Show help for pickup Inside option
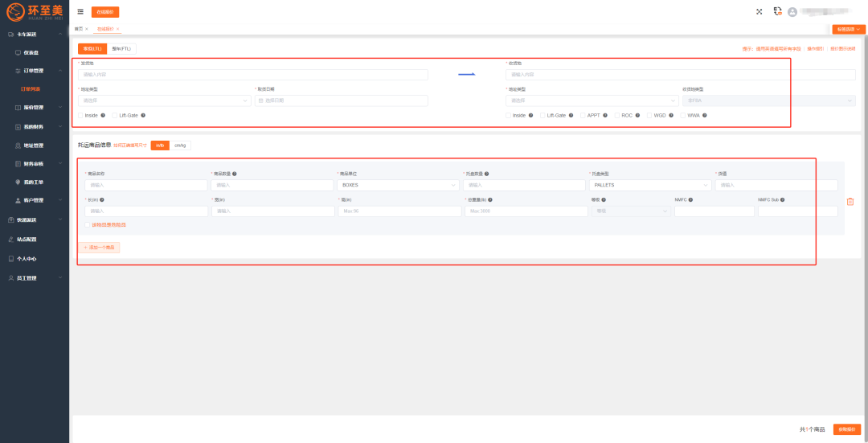Image resolution: width=868 pixels, height=443 pixels. click(x=103, y=115)
